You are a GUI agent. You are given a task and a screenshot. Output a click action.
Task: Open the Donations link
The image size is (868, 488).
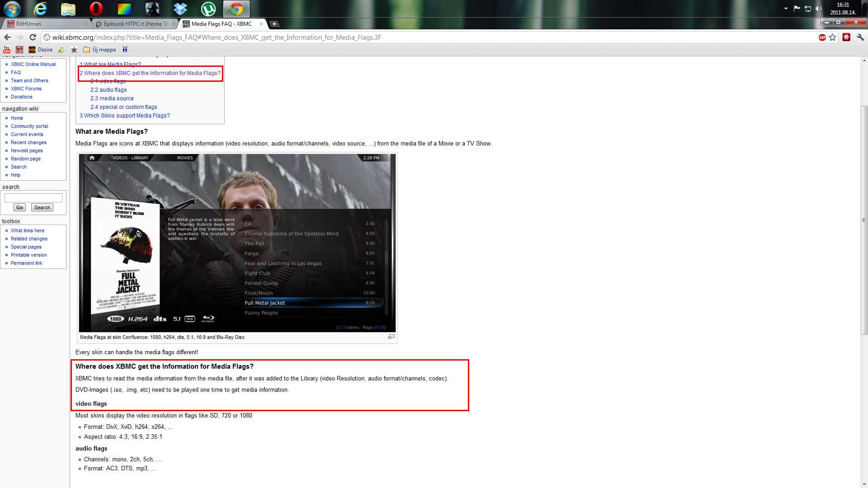point(22,97)
